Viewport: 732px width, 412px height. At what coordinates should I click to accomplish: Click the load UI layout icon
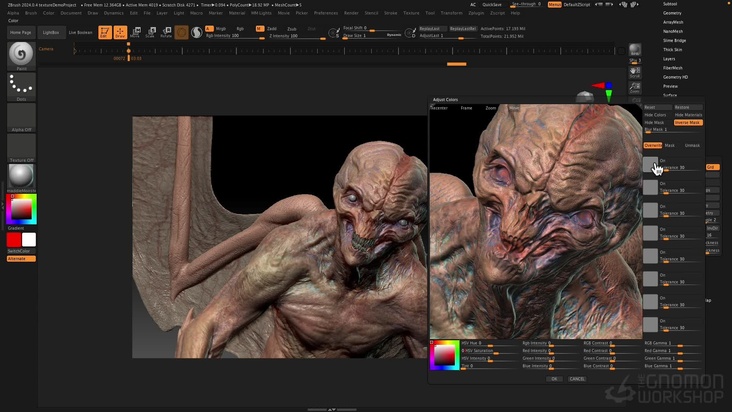624,4
